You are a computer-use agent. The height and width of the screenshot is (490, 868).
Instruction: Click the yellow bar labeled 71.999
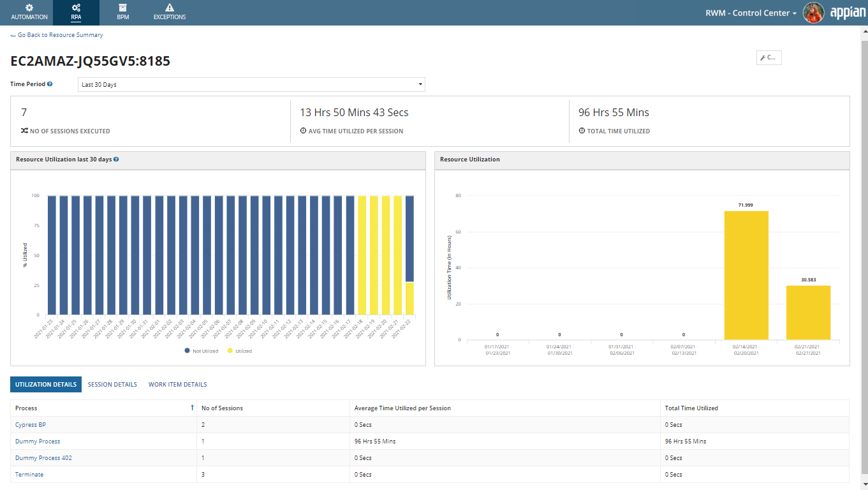tap(746, 275)
